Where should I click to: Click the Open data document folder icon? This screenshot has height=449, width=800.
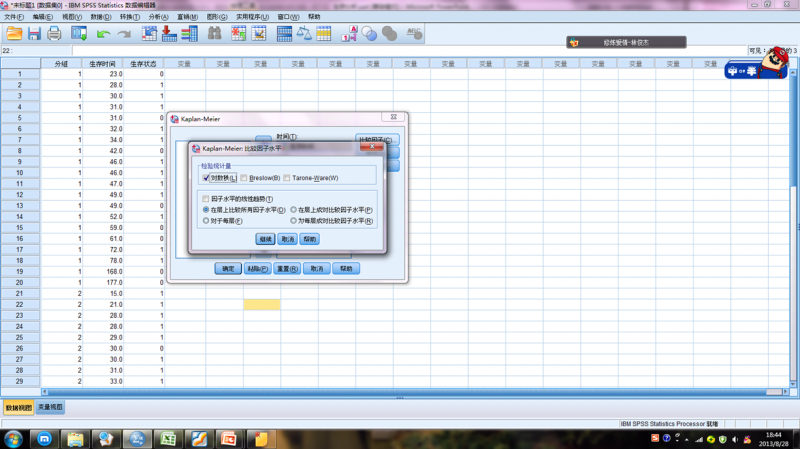tap(14, 34)
